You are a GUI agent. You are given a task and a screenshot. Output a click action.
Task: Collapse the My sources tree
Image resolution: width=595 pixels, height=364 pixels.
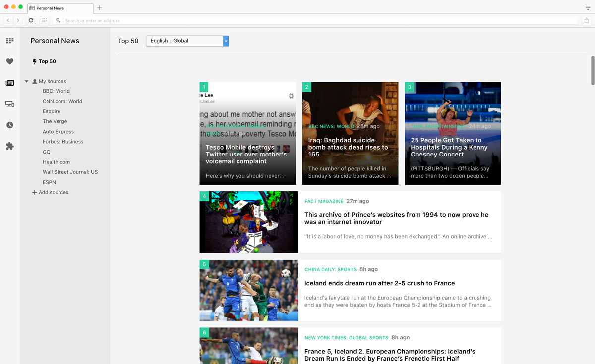pos(27,81)
